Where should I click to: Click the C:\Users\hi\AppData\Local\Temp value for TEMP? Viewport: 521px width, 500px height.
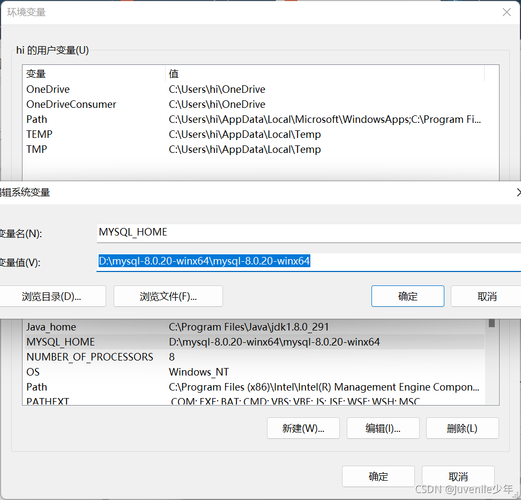[x=245, y=134]
